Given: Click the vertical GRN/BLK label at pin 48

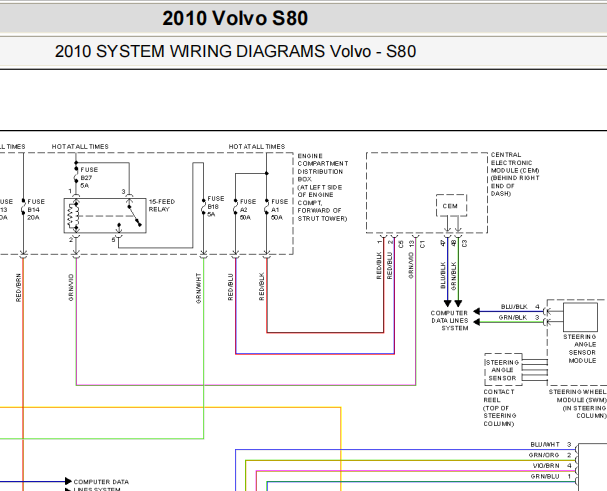Looking at the screenshot, I should point(454,276).
